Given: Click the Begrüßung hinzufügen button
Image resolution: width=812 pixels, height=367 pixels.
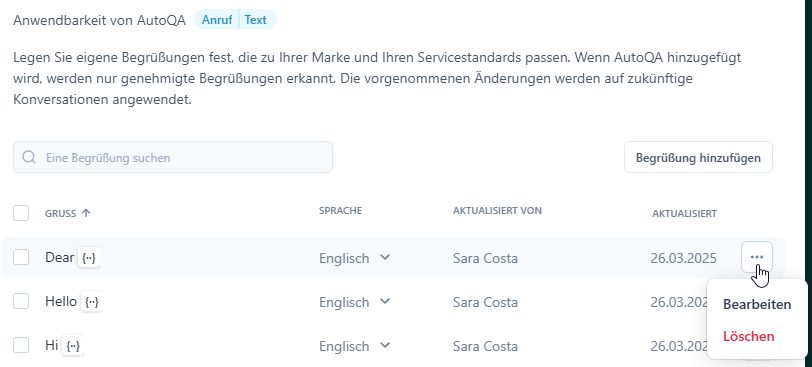Looking at the screenshot, I should [x=698, y=157].
